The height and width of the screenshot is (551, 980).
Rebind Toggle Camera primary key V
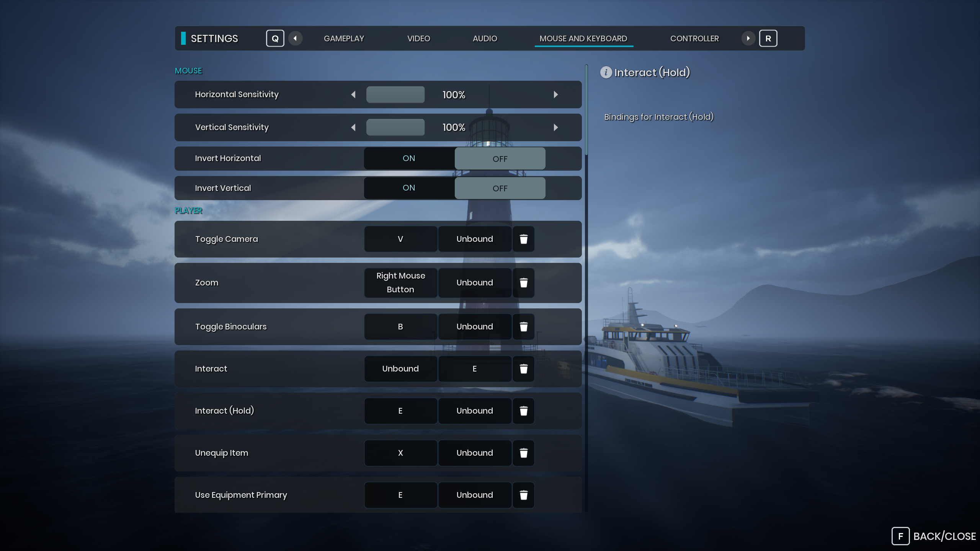tap(400, 239)
